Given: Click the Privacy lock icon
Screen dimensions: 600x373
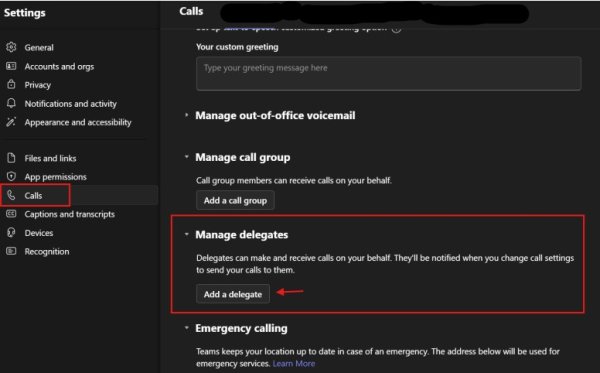Looking at the screenshot, I should pos(11,85).
